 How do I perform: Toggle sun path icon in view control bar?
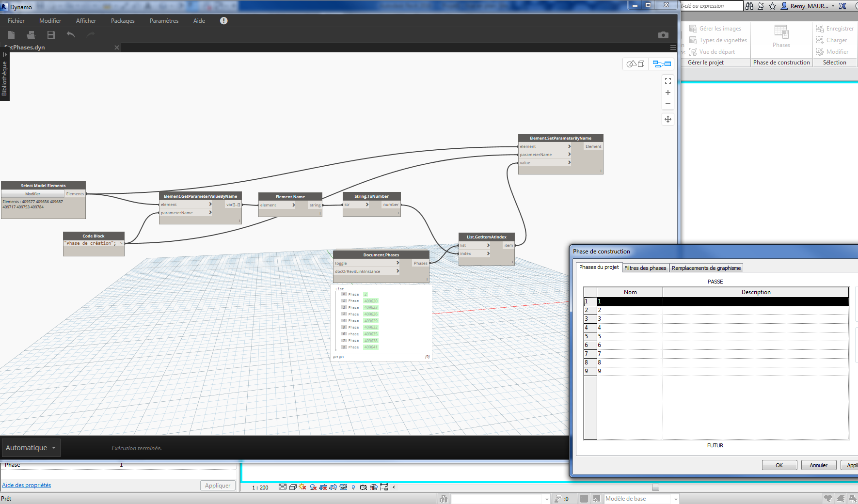coord(302,487)
